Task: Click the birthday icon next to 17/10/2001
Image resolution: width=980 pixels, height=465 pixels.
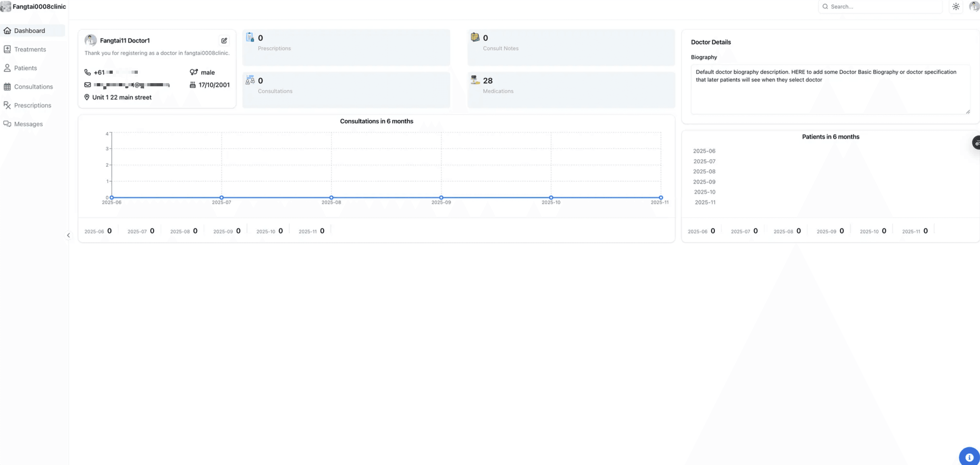Action: tap(192, 85)
